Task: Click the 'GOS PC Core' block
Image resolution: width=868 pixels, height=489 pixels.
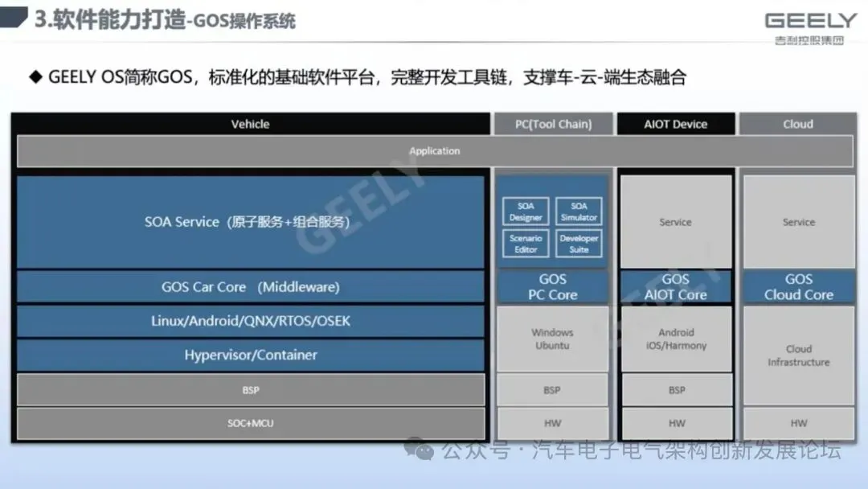Action: pyautogui.click(x=552, y=287)
